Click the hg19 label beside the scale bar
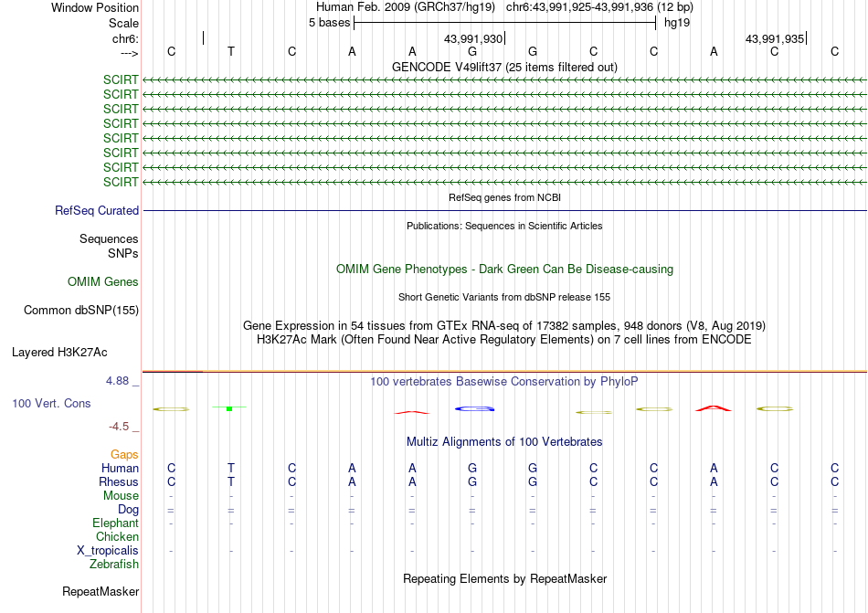Screen dimensions: 868x613 pyautogui.click(x=677, y=23)
